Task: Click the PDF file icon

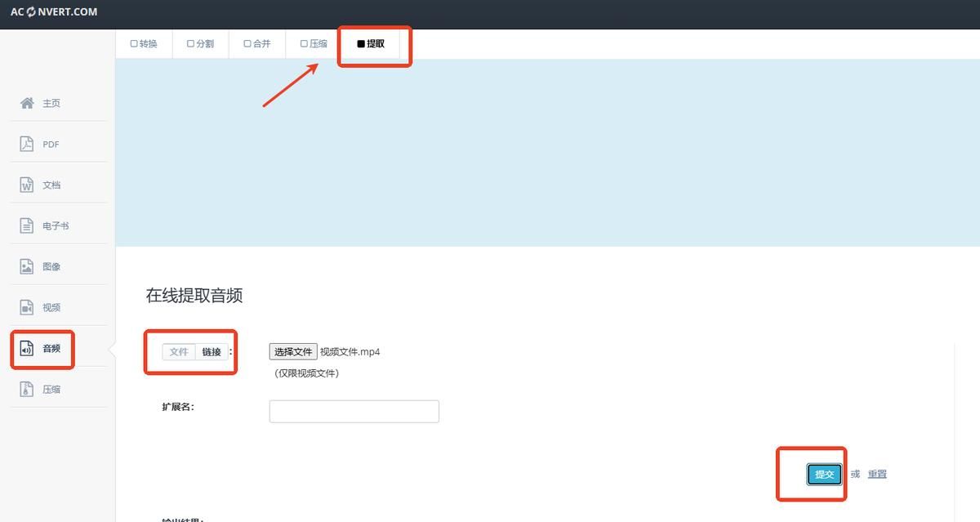Action: (x=27, y=144)
